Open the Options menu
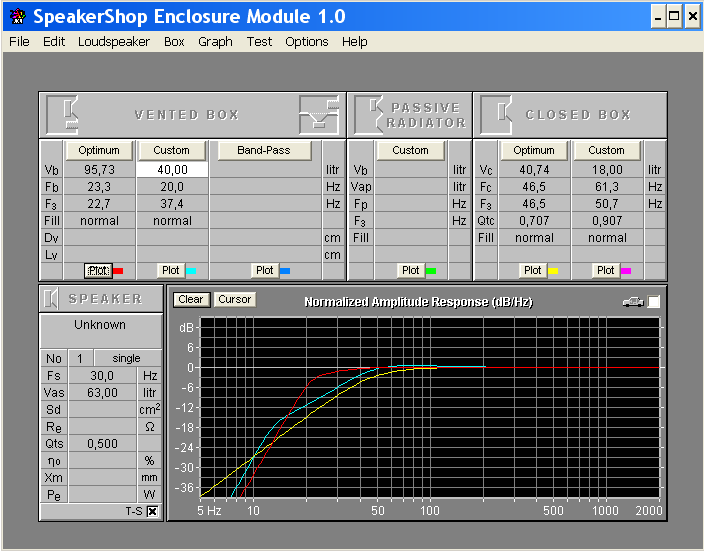 [x=307, y=42]
